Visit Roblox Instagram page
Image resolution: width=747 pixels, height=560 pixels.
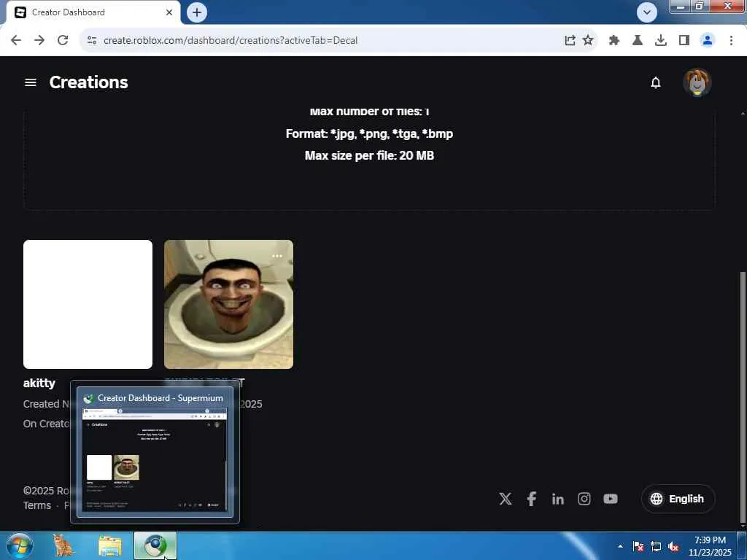tap(584, 499)
